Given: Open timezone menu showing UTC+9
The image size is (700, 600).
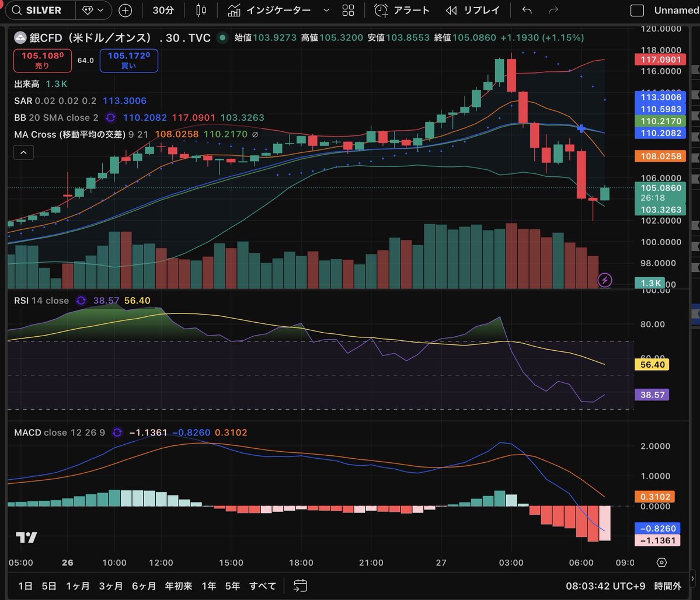Looking at the screenshot, I should 605,586.
